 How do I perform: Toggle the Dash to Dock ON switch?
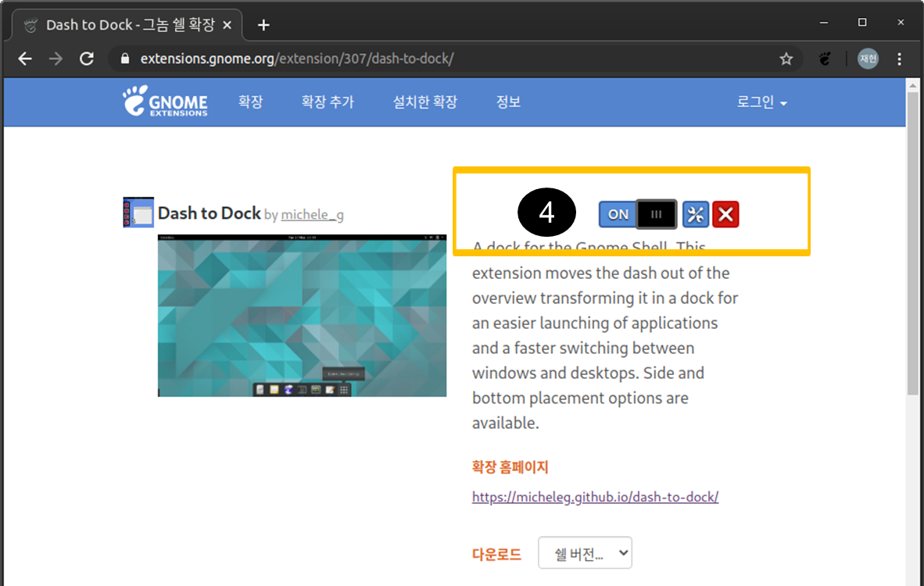[x=638, y=214]
